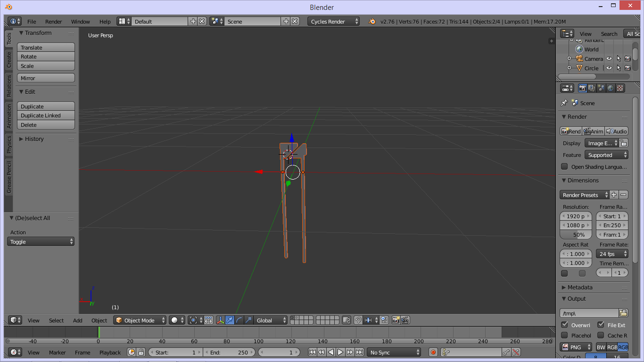Select the rotate manipulator arc icon
The height and width of the screenshot is (362, 644).
(x=239, y=321)
